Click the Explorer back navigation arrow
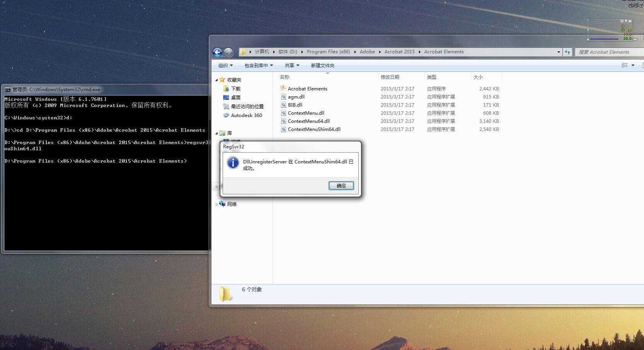 point(217,52)
